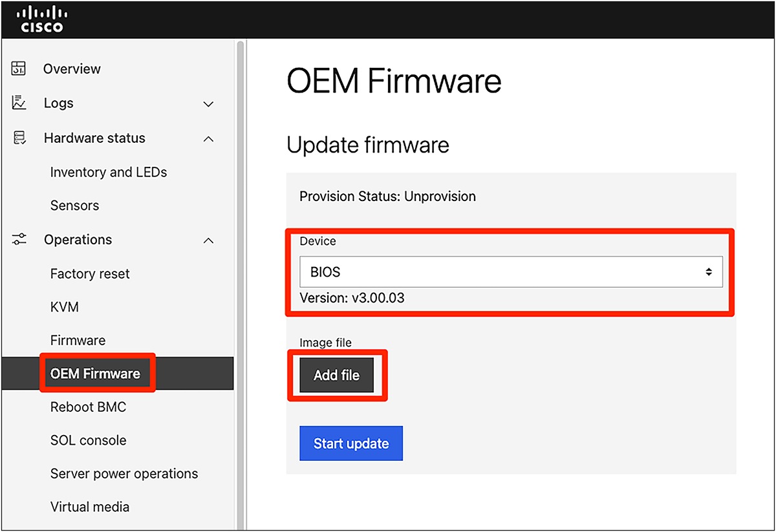This screenshot has width=776, height=532.
Task: Open the KVM page
Action: click(x=65, y=307)
